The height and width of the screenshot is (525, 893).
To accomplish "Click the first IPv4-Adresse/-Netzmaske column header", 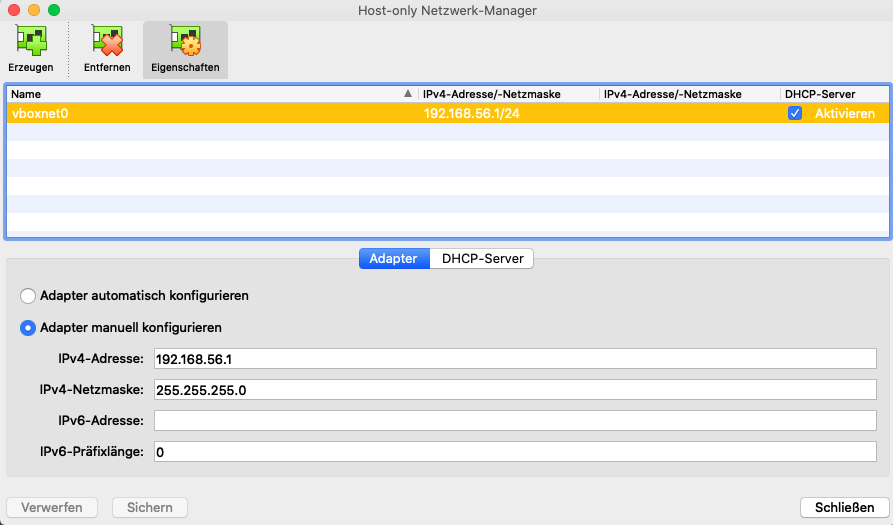I will point(508,94).
